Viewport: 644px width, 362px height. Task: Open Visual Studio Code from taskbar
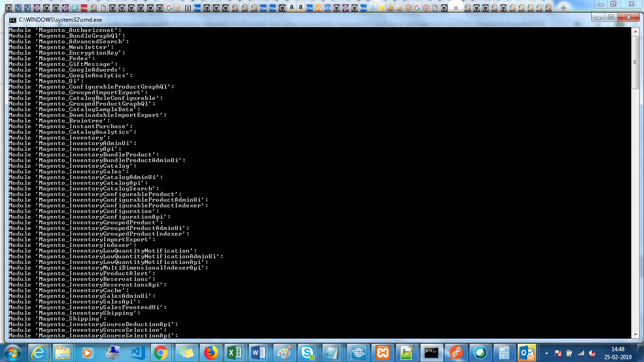(137, 352)
